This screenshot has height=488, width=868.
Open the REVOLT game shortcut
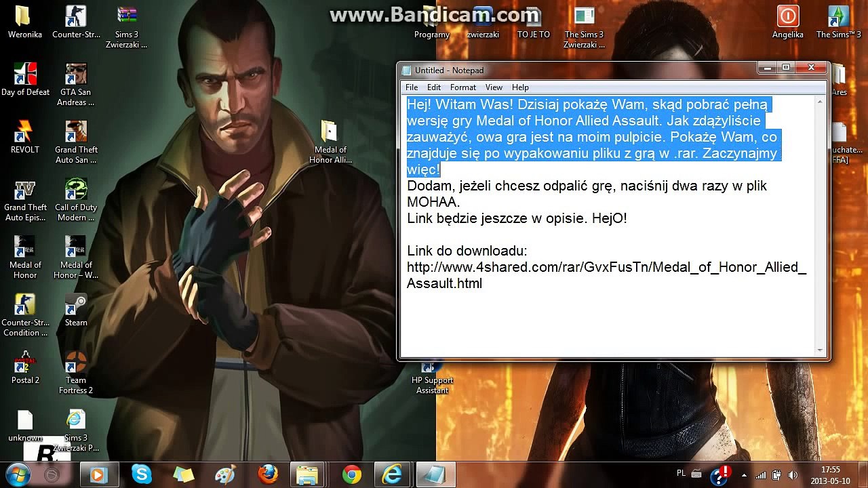click(x=25, y=137)
